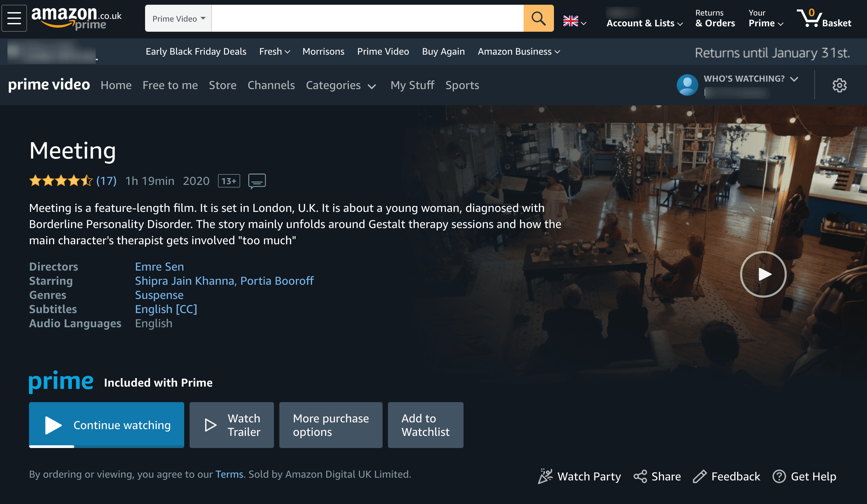Click the search magnifier icon

click(x=538, y=18)
